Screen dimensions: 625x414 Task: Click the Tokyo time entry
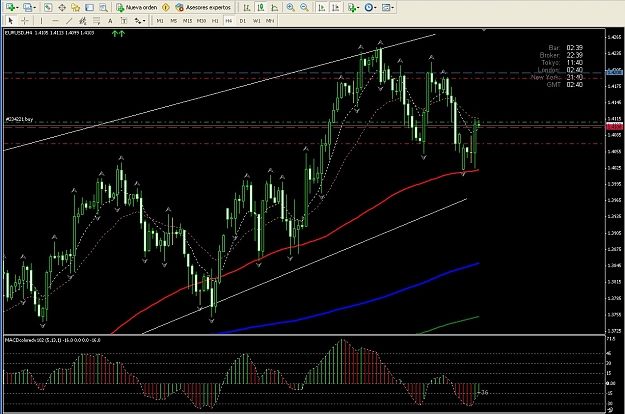pos(562,63)
